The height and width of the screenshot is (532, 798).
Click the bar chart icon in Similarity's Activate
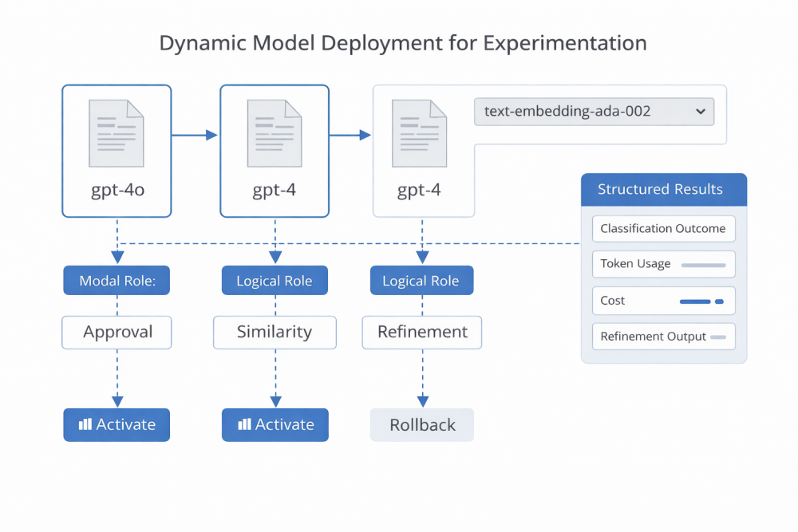click(244, 424)
